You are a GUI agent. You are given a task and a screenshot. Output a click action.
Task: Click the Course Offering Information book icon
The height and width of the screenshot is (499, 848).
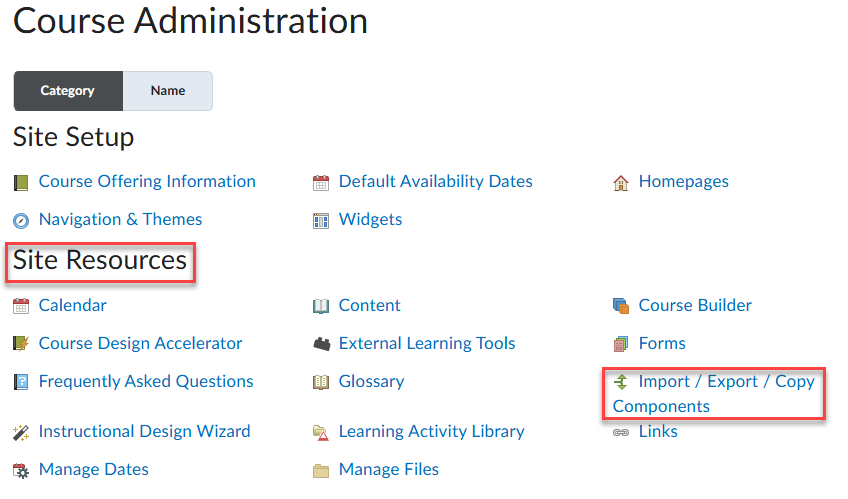click(21, 182)
